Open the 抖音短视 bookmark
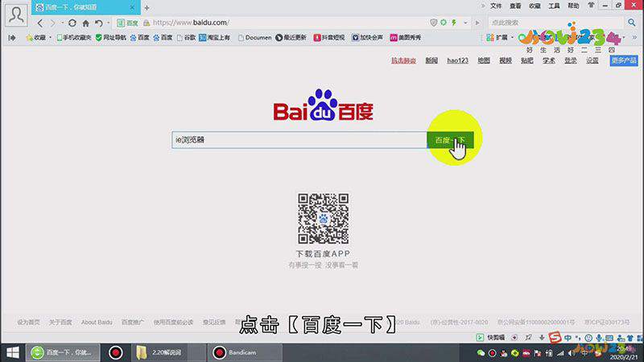 tap(329, 37)
